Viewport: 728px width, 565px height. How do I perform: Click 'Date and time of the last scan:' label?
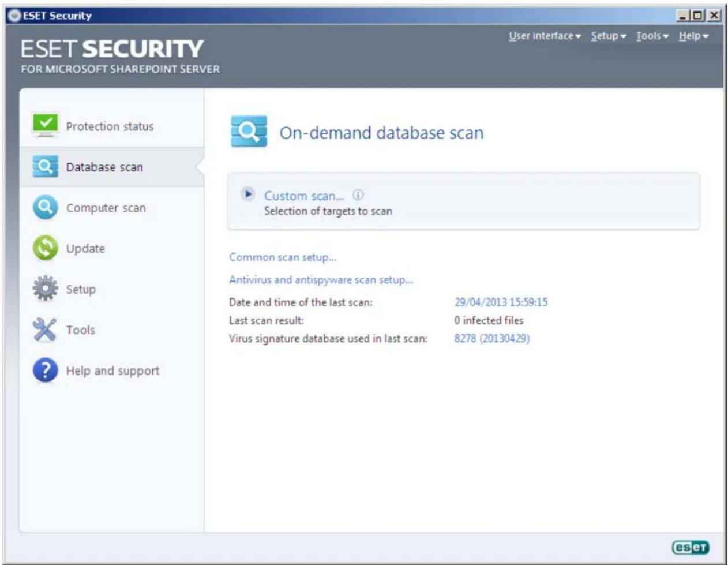(301, 302)
